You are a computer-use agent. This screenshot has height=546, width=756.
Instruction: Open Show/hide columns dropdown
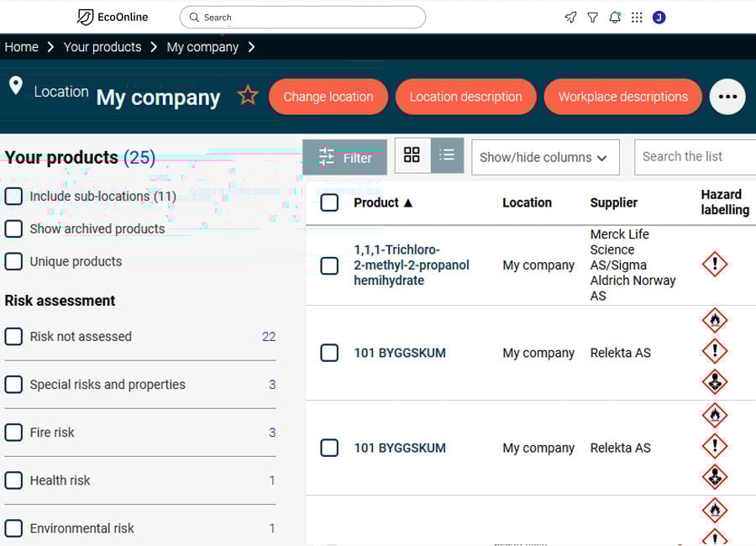545,157
